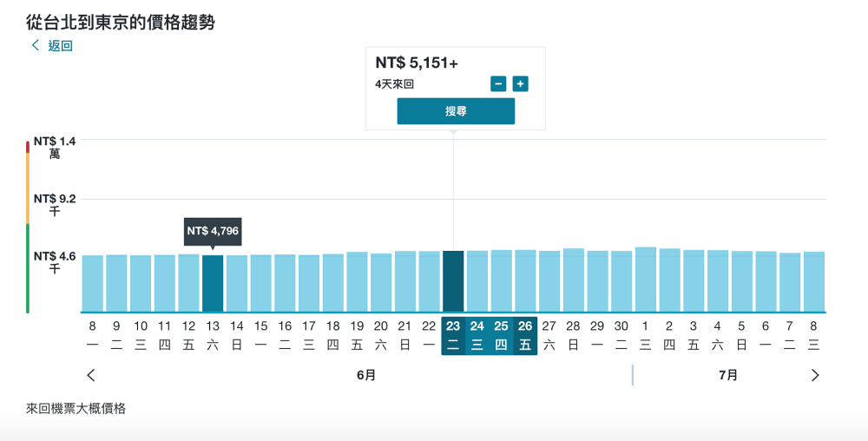Click the NT$ 4,796 price tooltip
868x441 pixels.
(x=213, y=231)
